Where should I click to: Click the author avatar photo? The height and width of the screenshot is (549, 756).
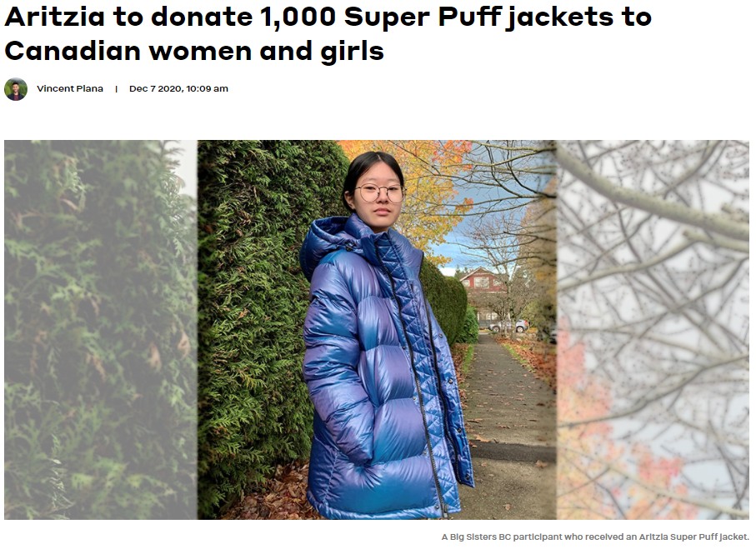[x=16, y=89]
